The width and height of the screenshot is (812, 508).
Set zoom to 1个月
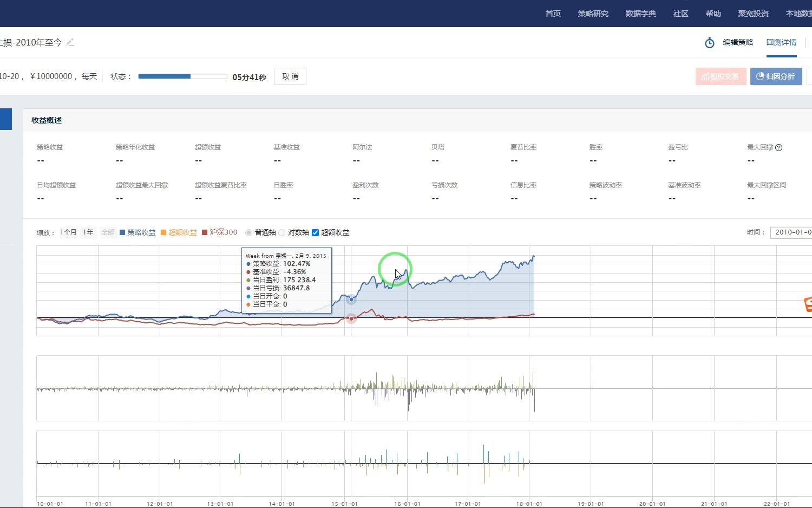68,232
